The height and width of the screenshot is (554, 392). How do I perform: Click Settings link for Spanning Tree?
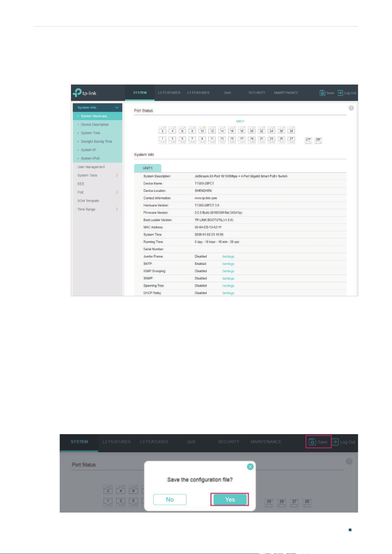(x=228, y=286)
